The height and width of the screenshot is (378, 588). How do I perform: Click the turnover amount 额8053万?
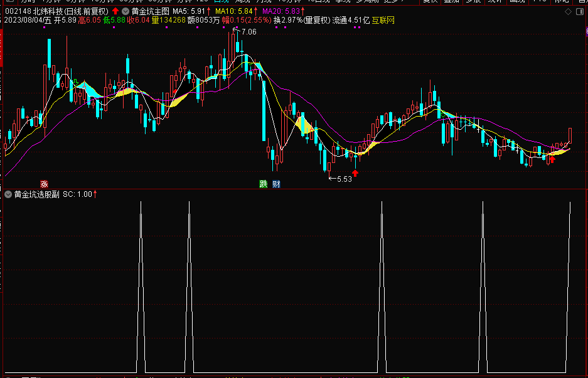pos(203,20)
